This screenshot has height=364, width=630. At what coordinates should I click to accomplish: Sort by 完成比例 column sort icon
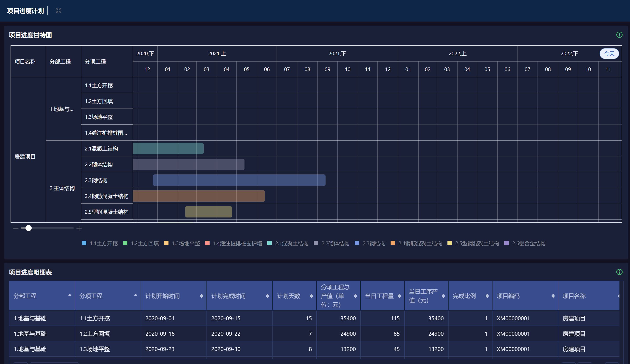tap(487, 296)
